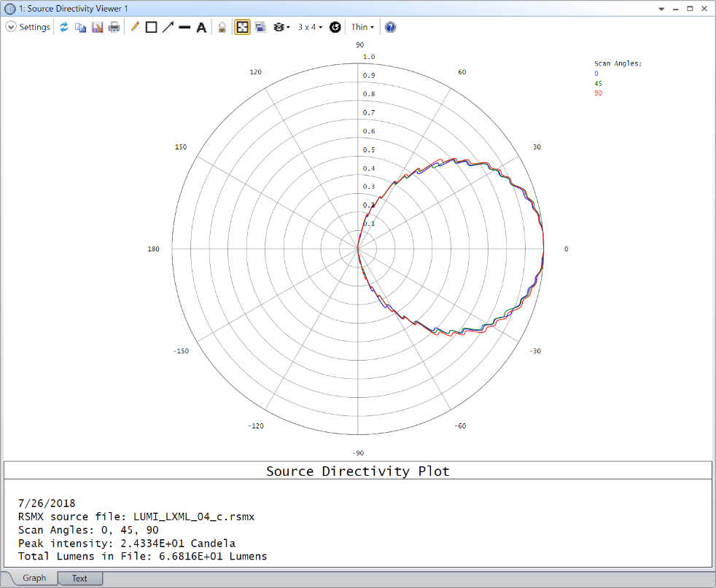The width and height of the screenshot is (716, 588).
Task: Toggle the window lock icon
Action: tap(222, 28)
